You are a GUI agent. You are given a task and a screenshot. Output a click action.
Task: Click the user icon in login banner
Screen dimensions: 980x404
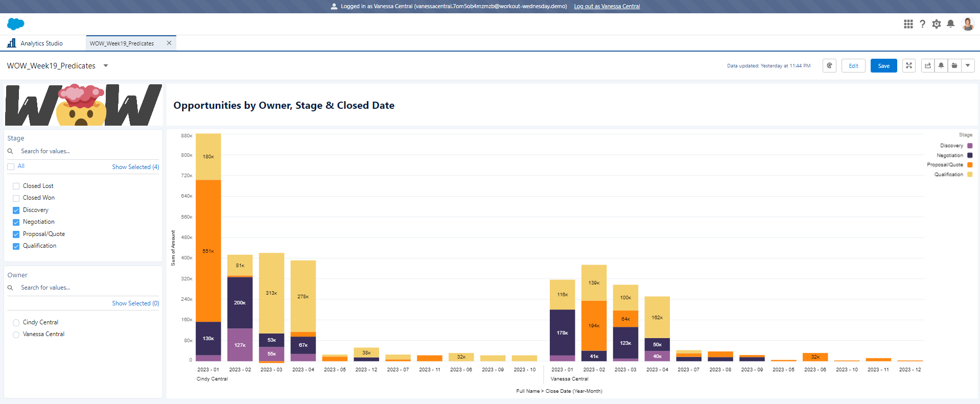pyautogui.click(x=334, y=6)
